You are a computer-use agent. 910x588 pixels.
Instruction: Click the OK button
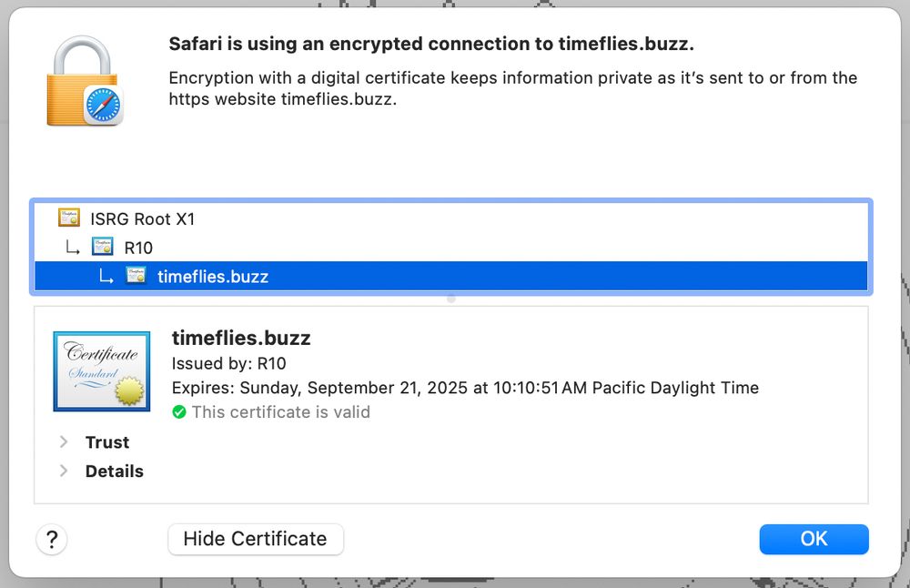[x=814, y=539]
